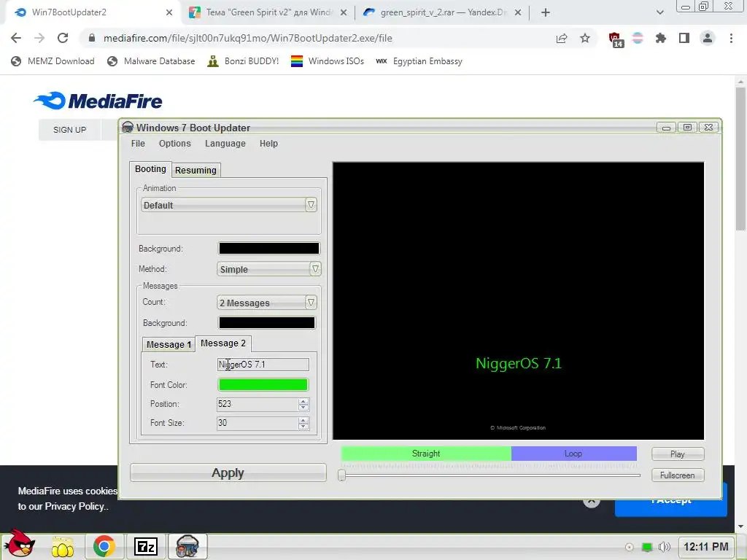The height and width of the screenshot is (560, 747).
Task: Play the boot animation preview
Action: point(678,454)
